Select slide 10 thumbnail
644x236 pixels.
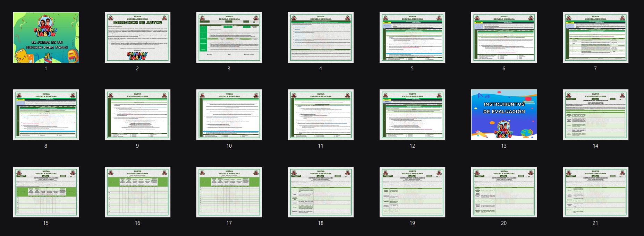click(x=229, y=115)
